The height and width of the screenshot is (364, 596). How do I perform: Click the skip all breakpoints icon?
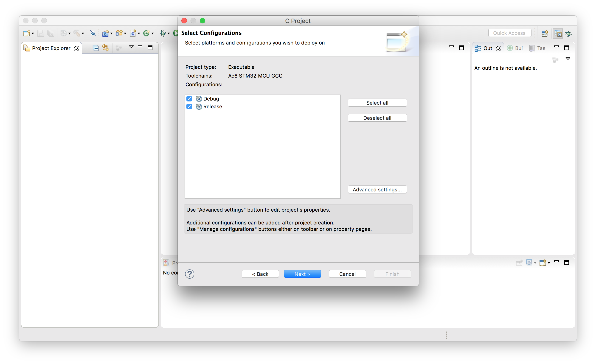coord(93,33)
